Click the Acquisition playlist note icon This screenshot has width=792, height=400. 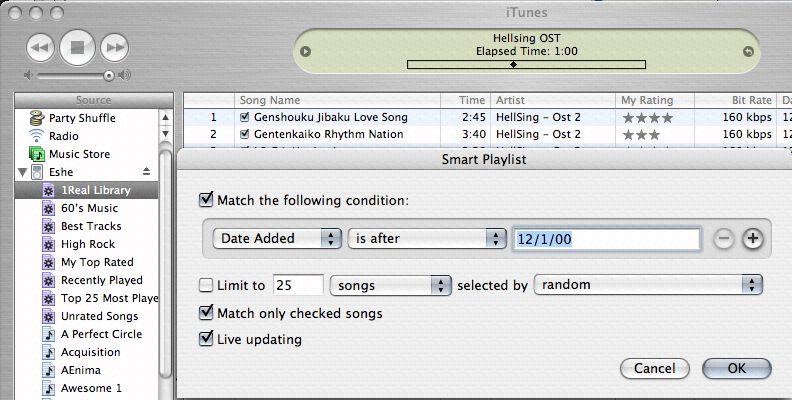48,353
